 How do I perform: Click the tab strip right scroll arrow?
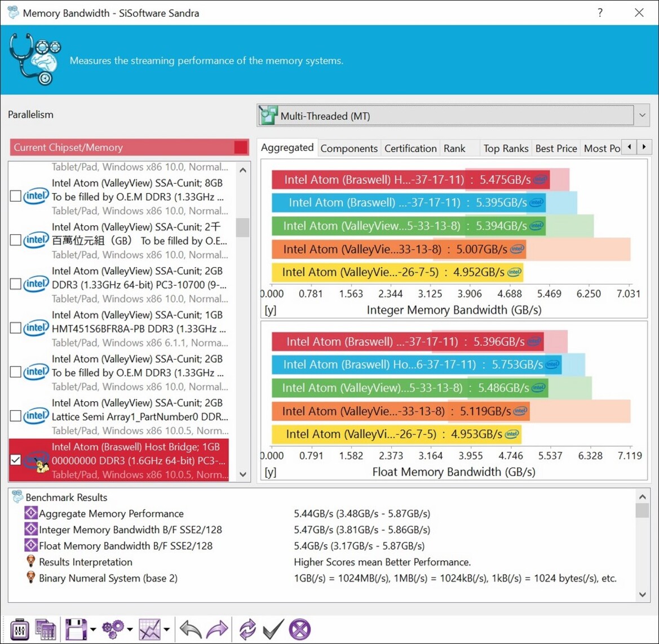click(643, 146)
